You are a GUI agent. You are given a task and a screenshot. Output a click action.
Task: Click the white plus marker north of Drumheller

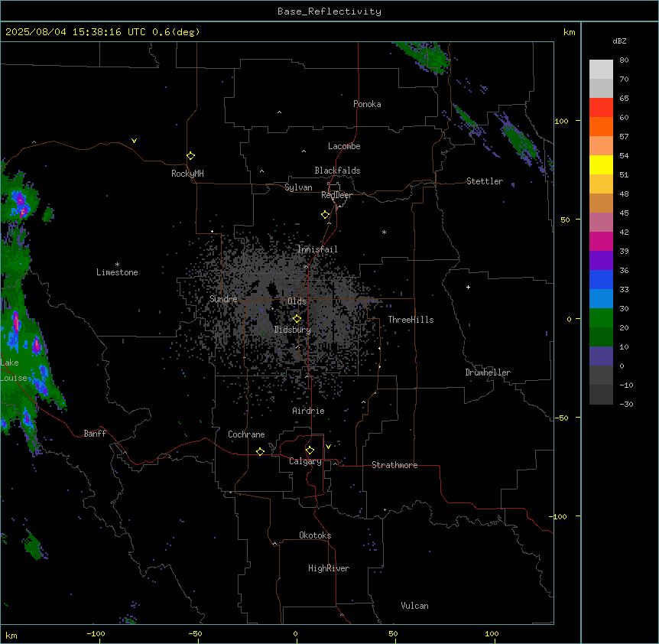point(468,287)
